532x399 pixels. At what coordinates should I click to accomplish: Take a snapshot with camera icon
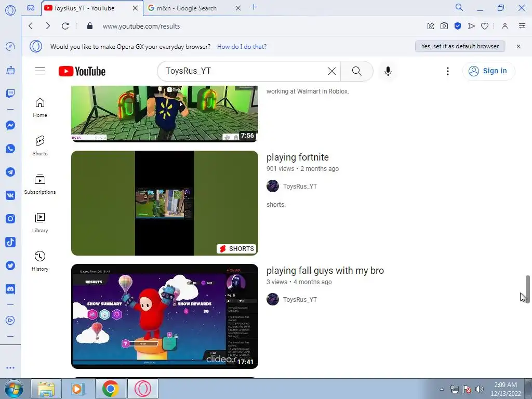pos(444,26)
